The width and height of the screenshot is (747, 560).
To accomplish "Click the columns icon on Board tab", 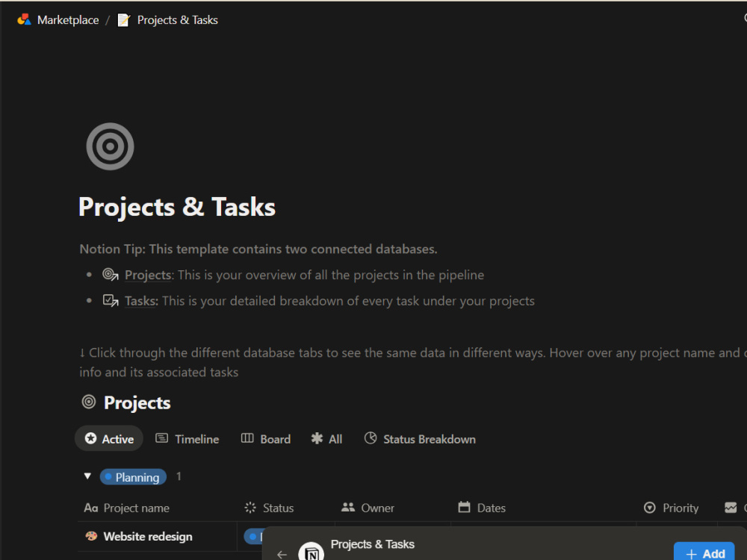I will click(x=247, y=438).
